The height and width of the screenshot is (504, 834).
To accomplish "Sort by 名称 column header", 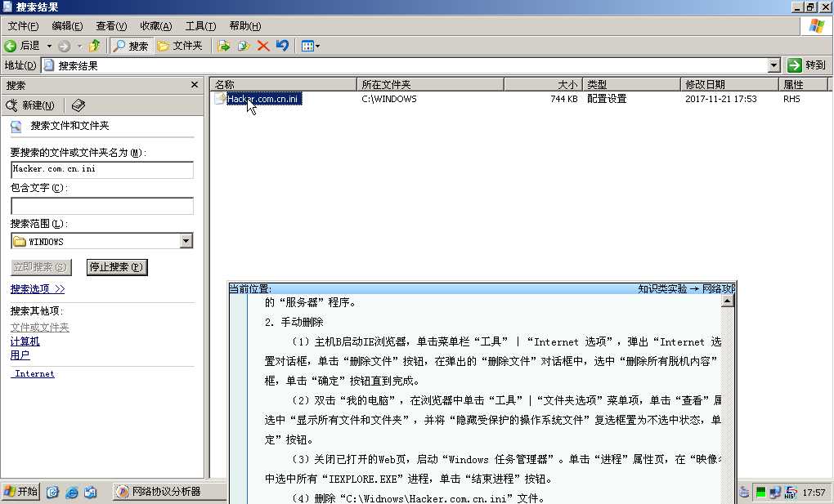I will tap(283, 84).
